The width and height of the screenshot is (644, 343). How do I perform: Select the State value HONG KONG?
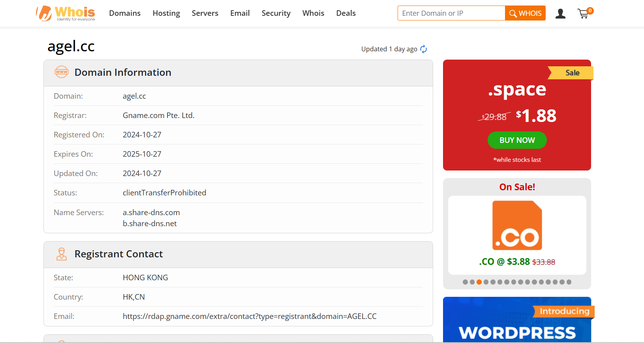point(145,277)
